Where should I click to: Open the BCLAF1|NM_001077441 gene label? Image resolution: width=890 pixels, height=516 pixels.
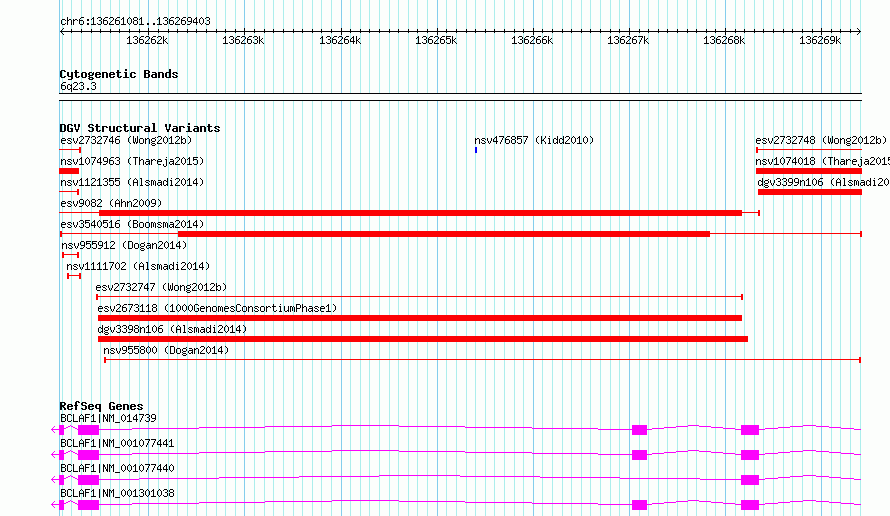click(117, 443)
